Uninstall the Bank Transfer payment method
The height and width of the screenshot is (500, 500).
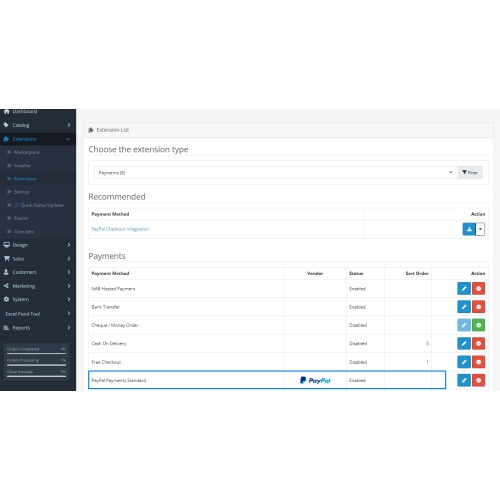click(x=478, y=307)
